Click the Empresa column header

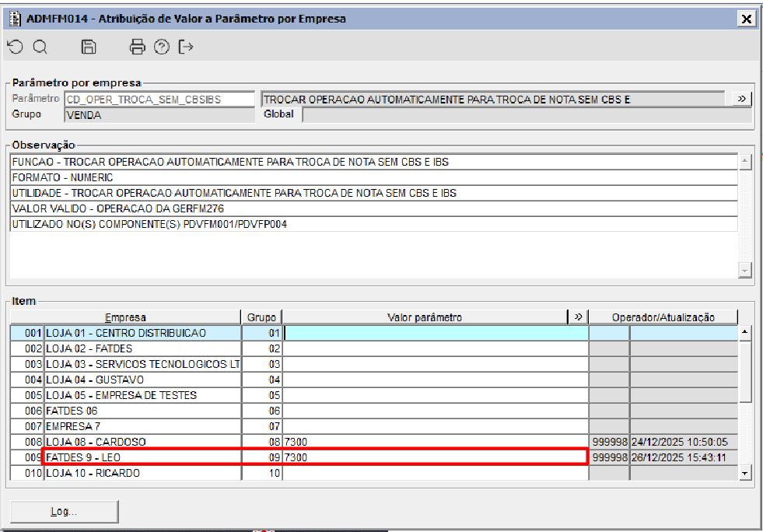tap(125, 317)
